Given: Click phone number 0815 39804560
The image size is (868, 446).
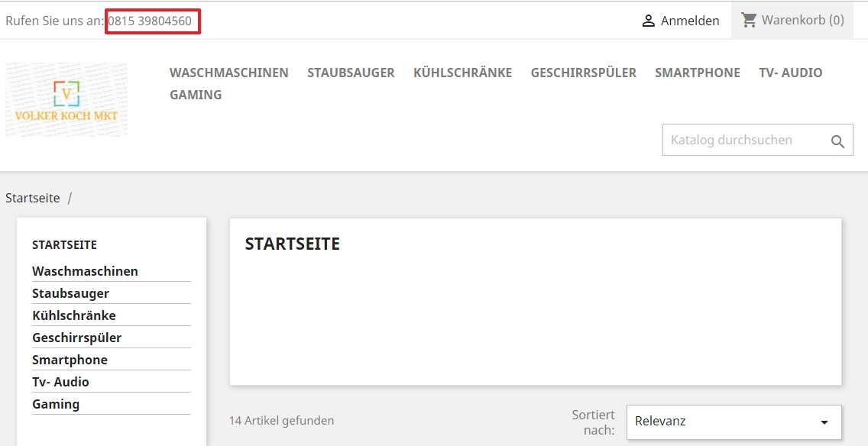Looking at the screenshot, I should [x=150, y=21].
